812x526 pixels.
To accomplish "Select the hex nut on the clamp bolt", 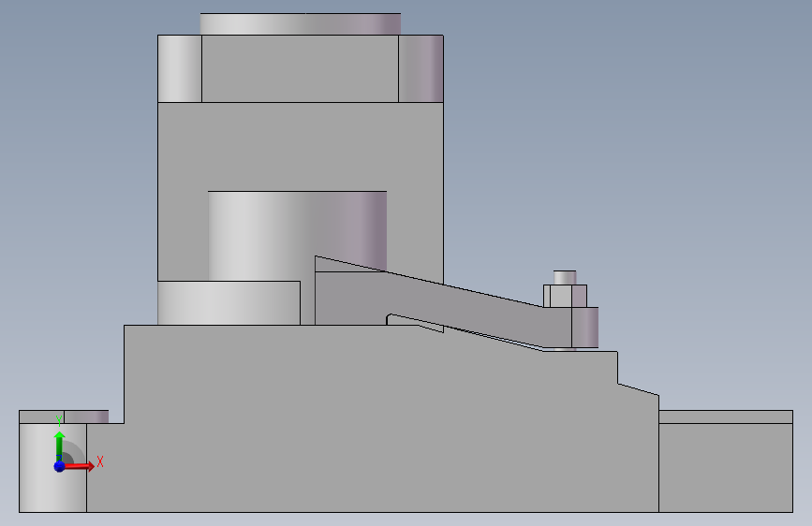I will [x=565, y=296].
